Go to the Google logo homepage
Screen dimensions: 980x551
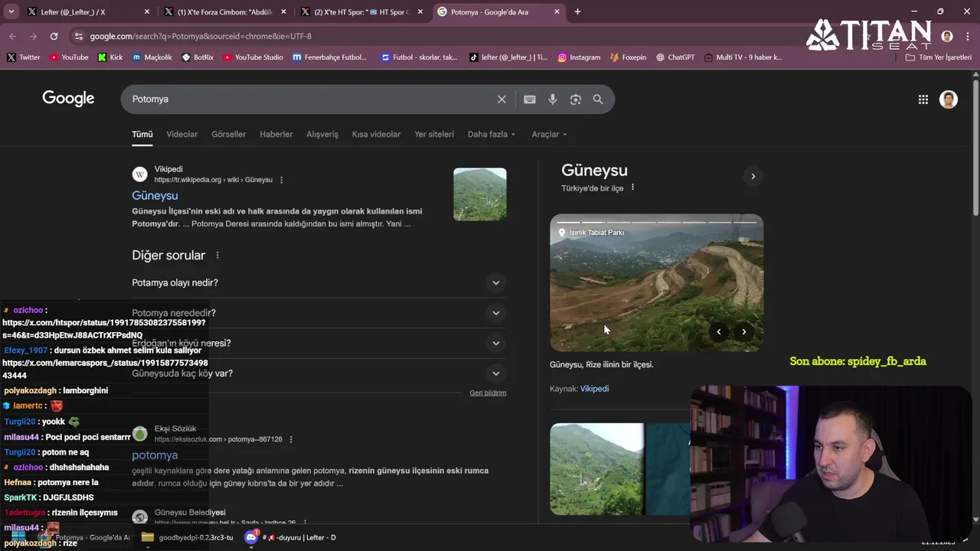[68, 99]
